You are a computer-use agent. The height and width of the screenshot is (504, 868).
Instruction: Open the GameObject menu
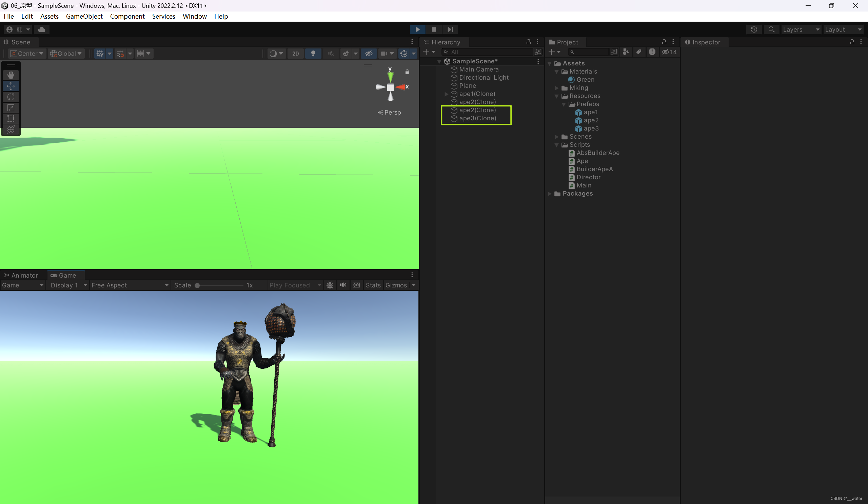pos(84,16)
